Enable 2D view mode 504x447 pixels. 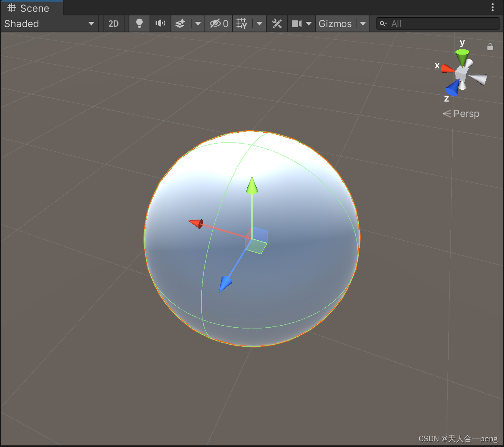(113, 23)
